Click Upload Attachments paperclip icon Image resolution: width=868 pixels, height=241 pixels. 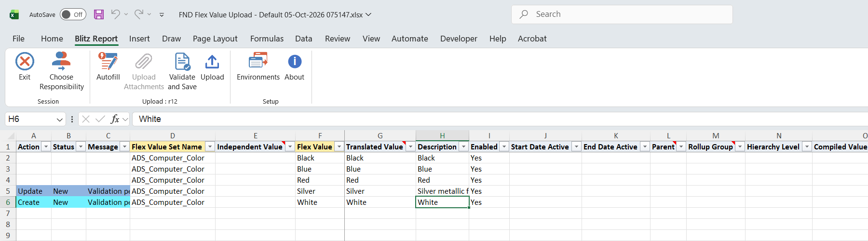(x=144, y=62)
